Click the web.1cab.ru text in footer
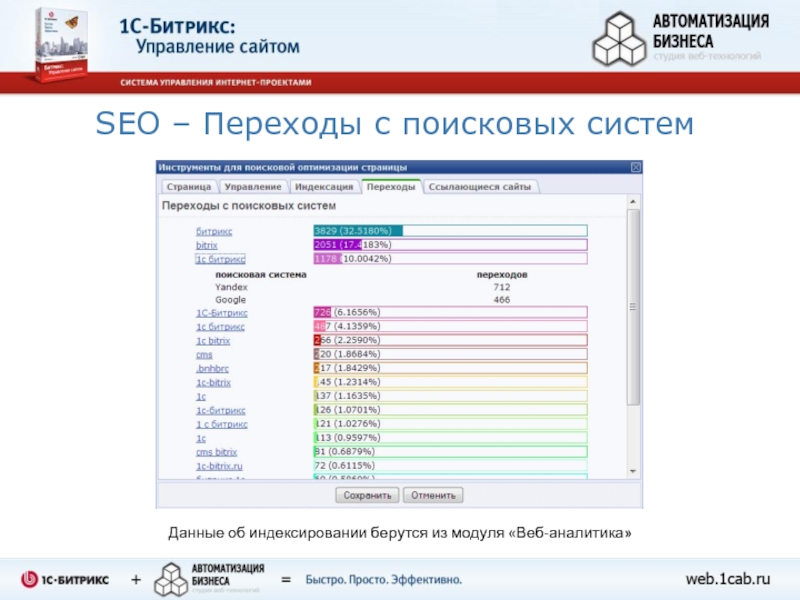This screenshot has height=600, width=800. 728,579
